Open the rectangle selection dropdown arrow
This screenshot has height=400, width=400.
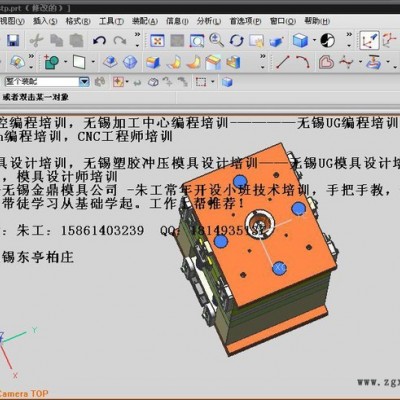tap(213, 82)
